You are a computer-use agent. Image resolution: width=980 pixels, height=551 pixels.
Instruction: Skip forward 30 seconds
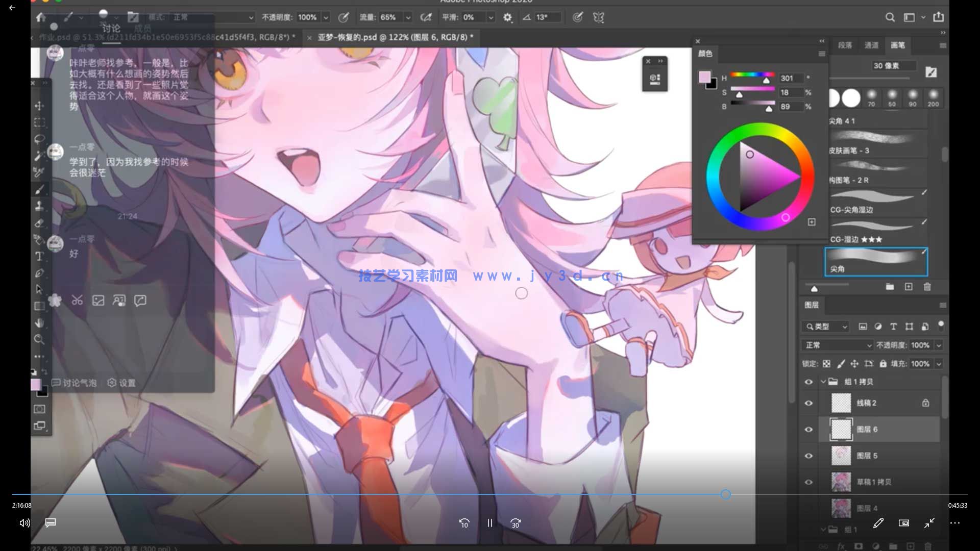pos(516,523)
